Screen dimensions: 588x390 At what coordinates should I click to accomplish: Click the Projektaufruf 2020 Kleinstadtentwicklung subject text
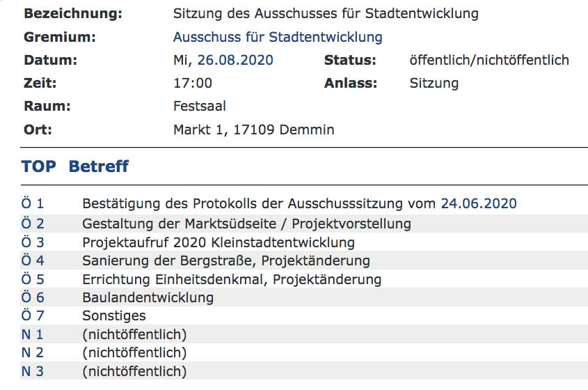(x=218, y=242)
